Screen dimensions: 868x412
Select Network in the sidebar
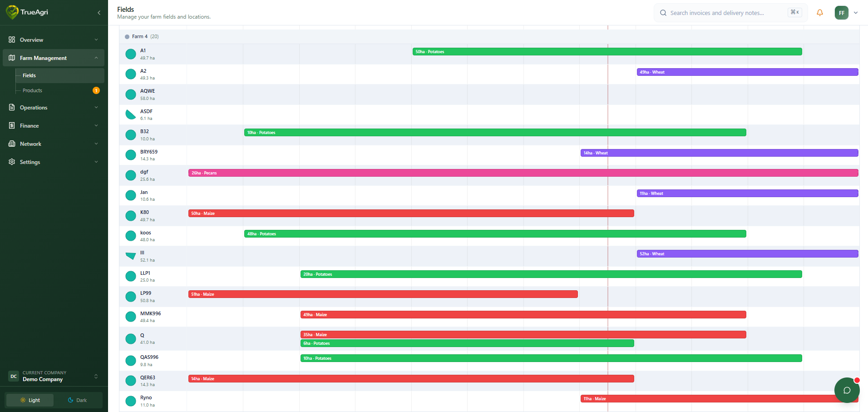[x=54, y=144]
